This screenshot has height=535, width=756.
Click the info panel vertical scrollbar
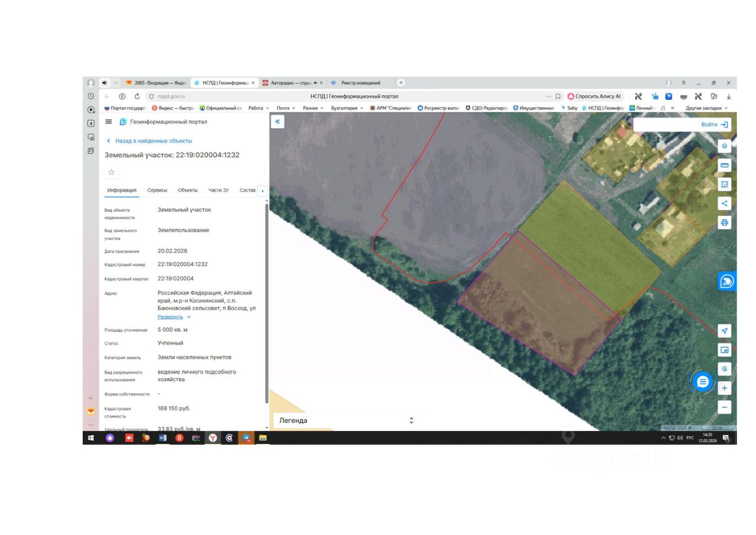[267, 304]
